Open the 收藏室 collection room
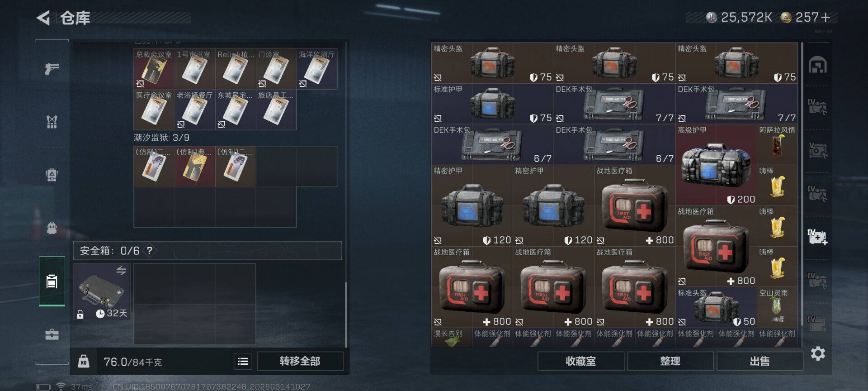Viewport: 868px width, 391px height. (581, 361)
